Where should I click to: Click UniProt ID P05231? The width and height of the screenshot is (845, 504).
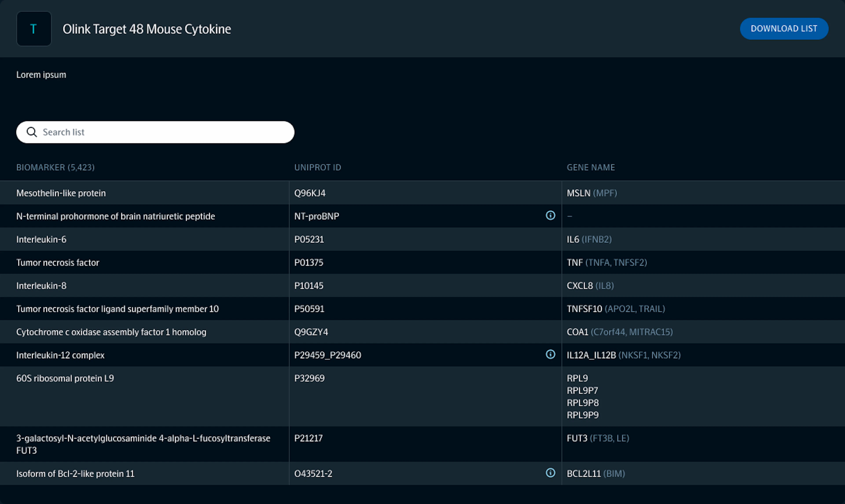pos(309,239)
